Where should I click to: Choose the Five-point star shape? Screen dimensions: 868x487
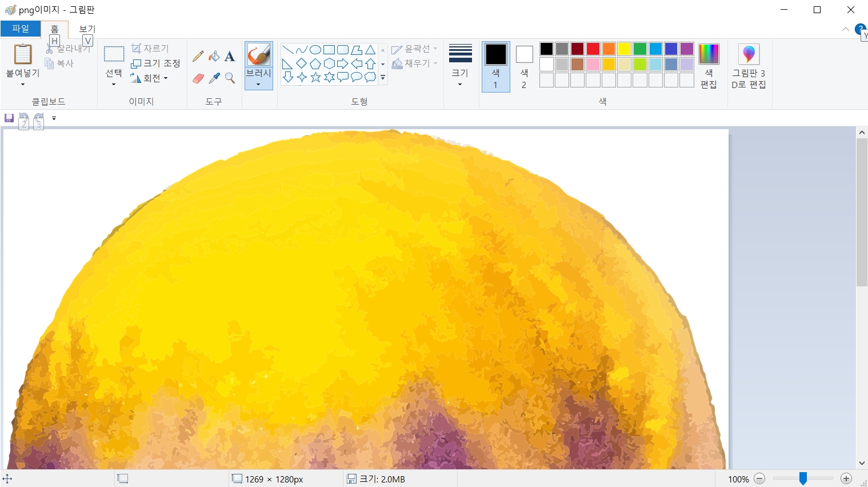coord(315,77)
